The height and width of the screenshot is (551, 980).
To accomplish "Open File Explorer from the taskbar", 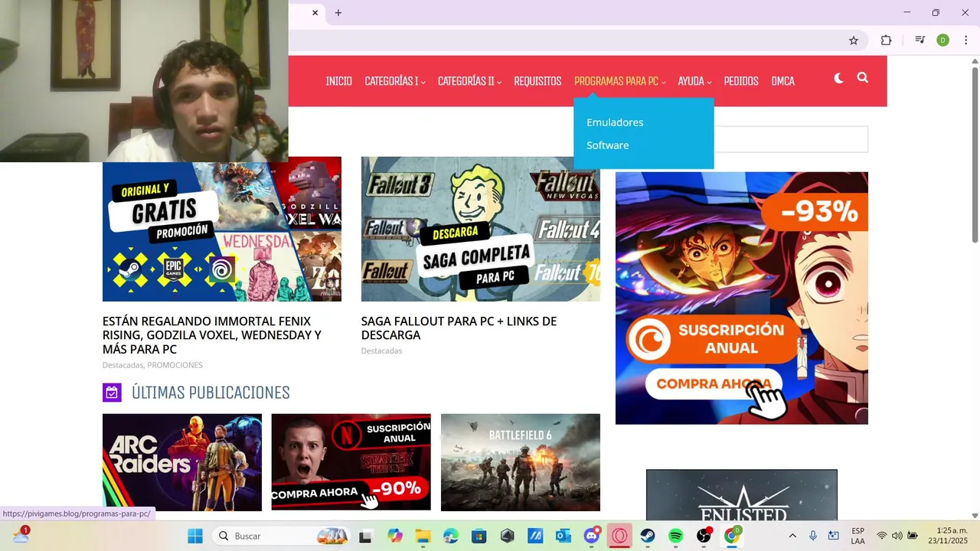I will point(423,536).
